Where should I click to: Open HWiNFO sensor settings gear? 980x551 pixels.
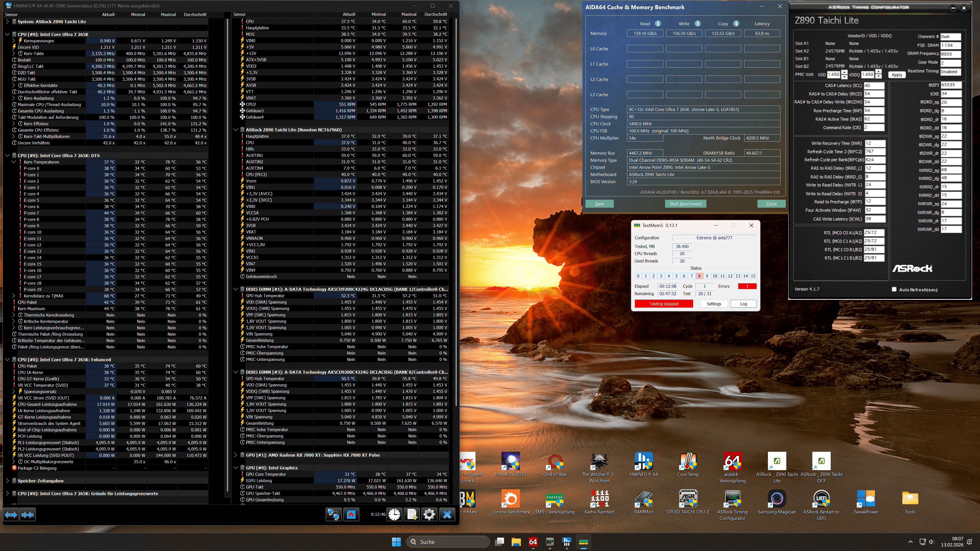point(429,515)
